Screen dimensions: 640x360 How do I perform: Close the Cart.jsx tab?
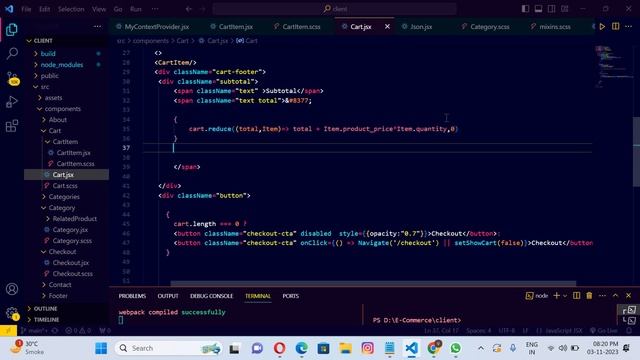pos(387,27)
